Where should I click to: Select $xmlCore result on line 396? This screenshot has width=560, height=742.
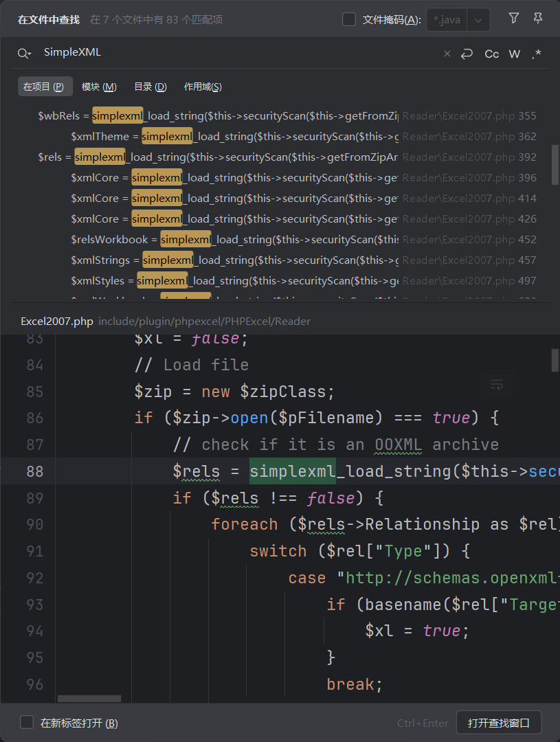click(280, 178)
